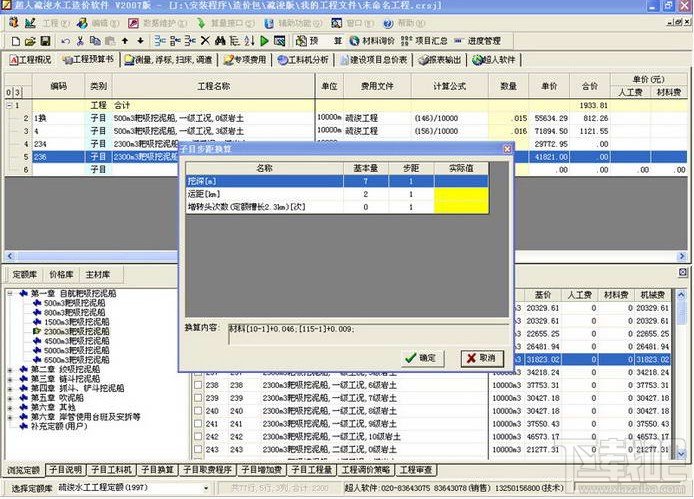
Task: Open the 帮助 menu
Action: [404, 23]
